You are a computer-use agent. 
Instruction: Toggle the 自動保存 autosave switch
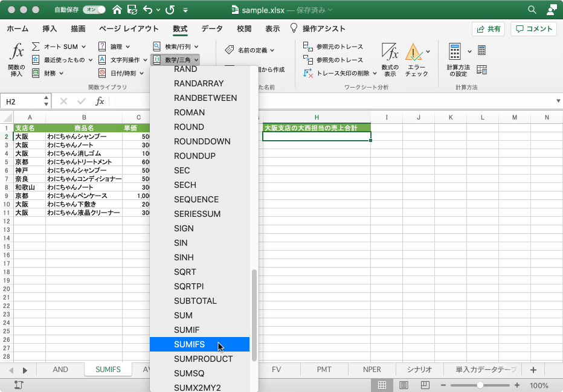[x=94, y=10]
